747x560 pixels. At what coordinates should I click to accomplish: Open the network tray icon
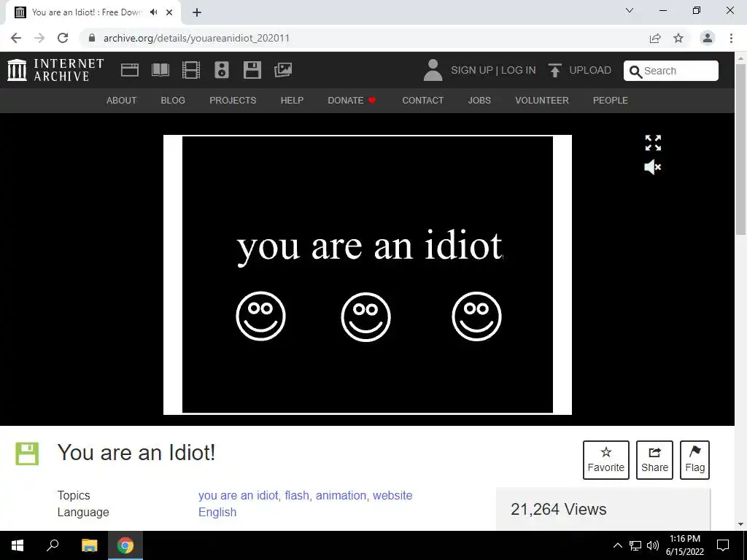(x=635, y=545)
